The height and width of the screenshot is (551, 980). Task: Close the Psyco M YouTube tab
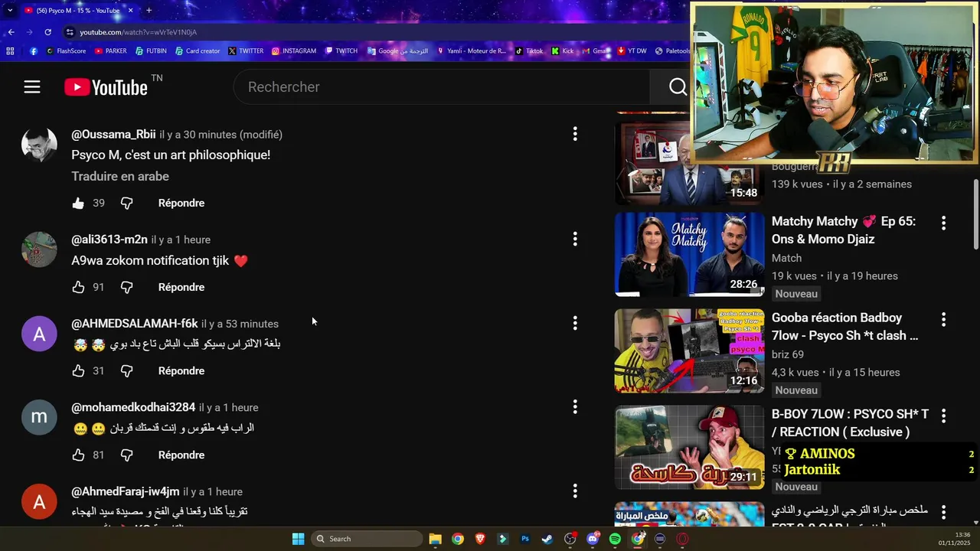coord(130,10)
